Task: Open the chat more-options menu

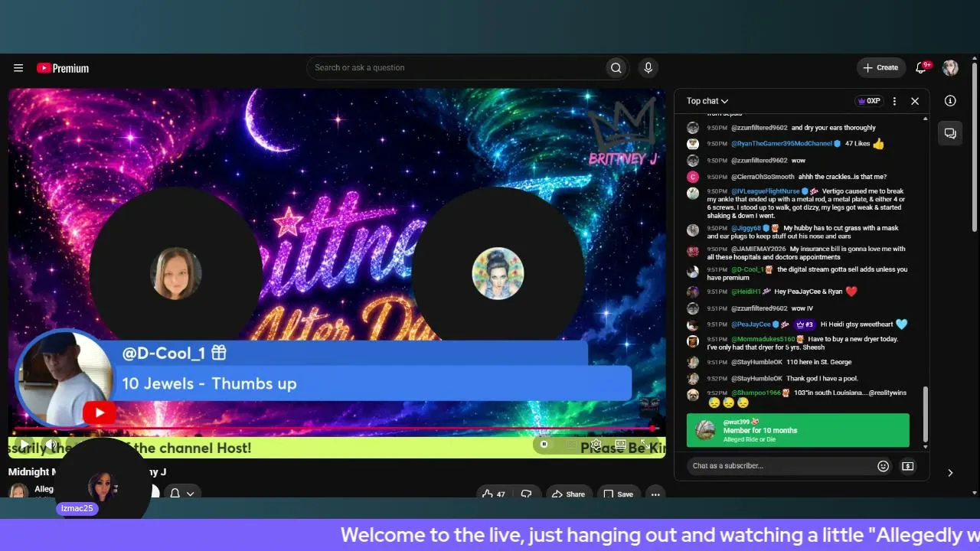Action: (x=894, y=101)
